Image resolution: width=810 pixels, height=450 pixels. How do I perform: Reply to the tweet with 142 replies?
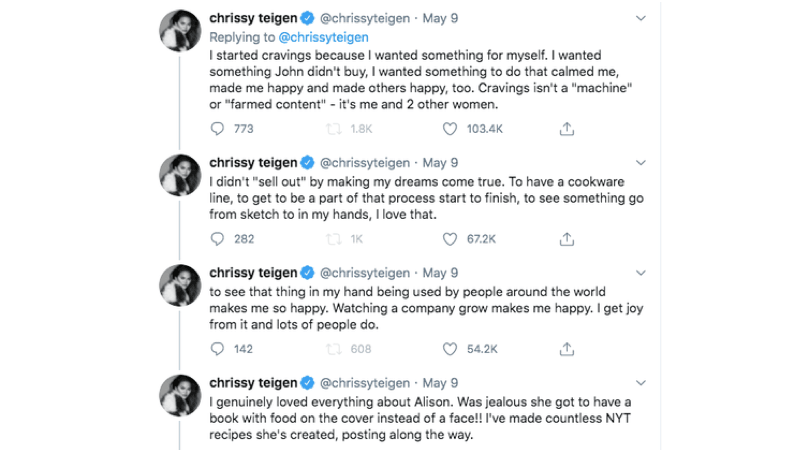(219, 349)
